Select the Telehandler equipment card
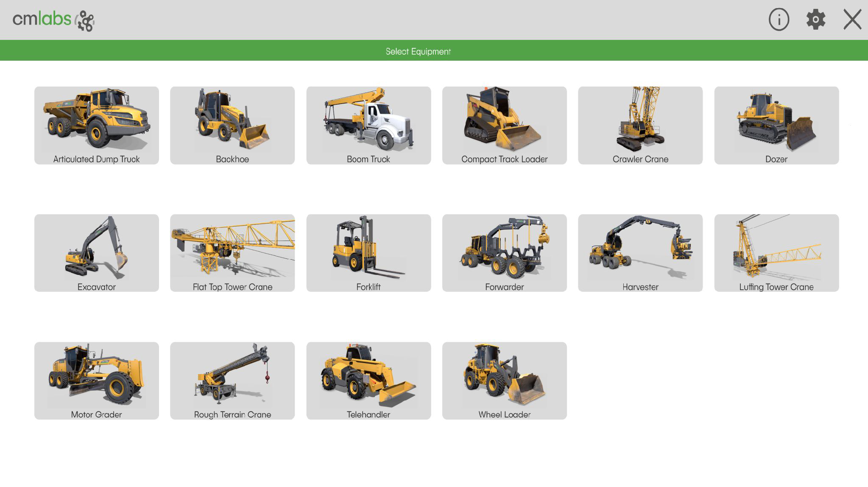This screenshot has height=487, width=868. tap(368, 381)
